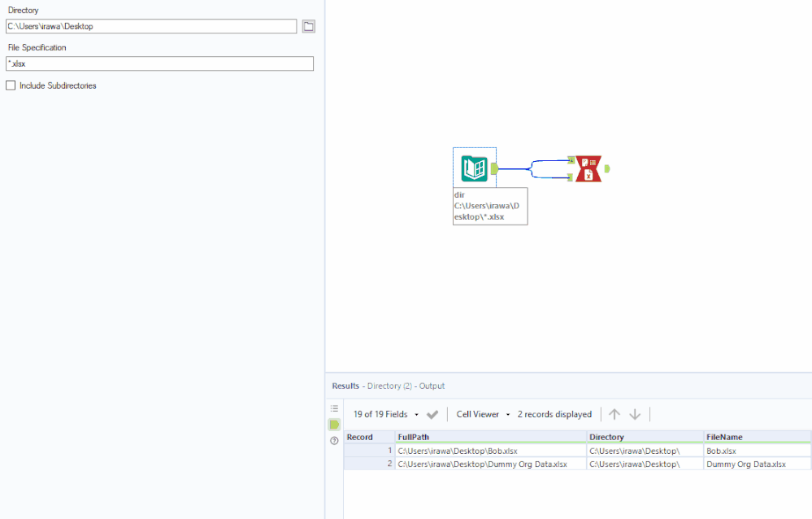Click the lower input anchor of Dynamic Input

[571, 177]
